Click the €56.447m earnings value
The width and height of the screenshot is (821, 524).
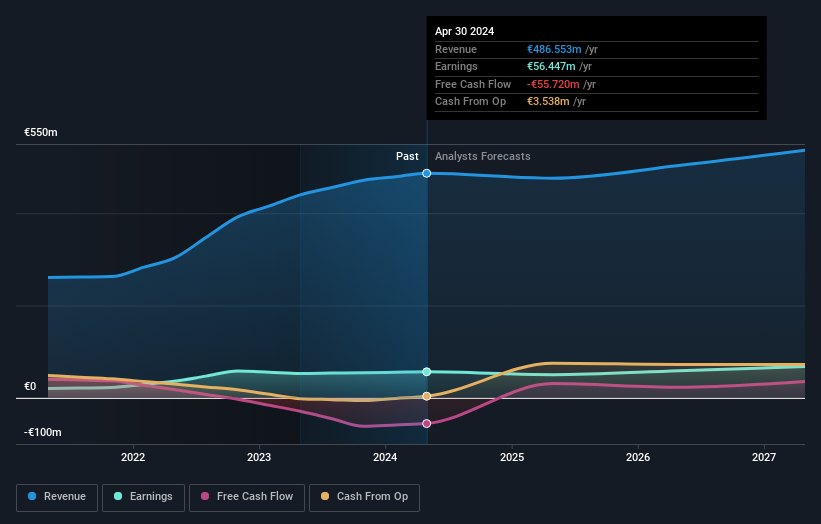point(551,66)
